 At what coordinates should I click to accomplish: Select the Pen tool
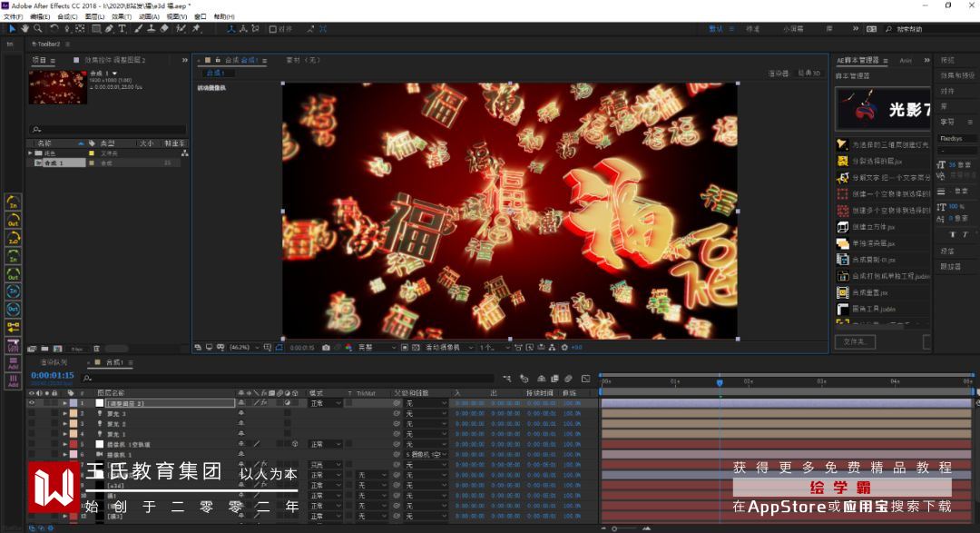[x=109, y=28]
